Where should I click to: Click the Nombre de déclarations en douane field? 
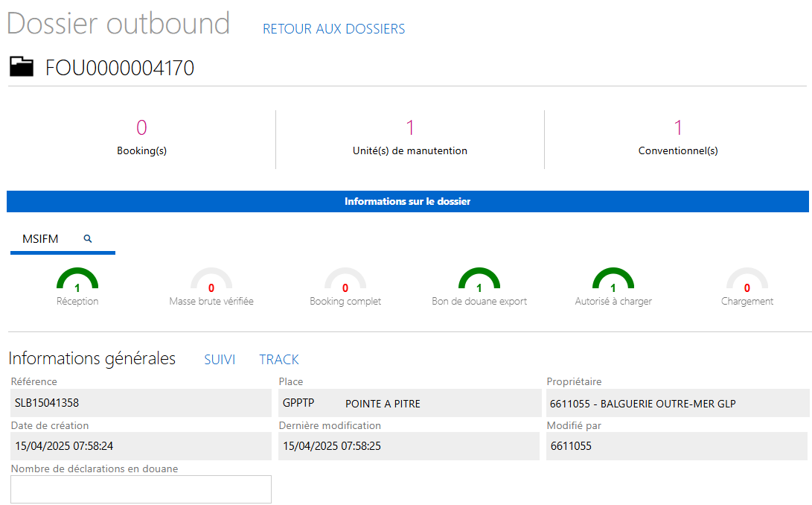[141, 489]
